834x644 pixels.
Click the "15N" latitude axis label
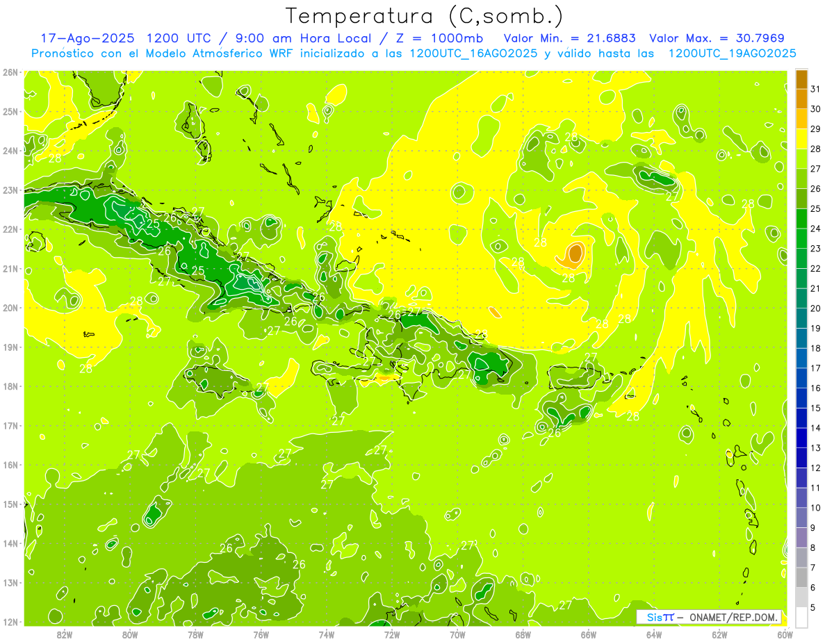[x=10, y=504]
